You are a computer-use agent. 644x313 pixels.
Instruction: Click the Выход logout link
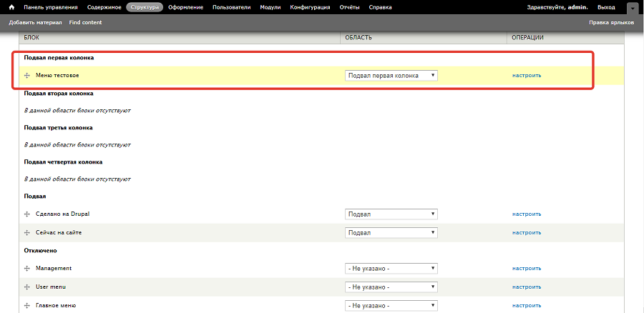(607, 7)
